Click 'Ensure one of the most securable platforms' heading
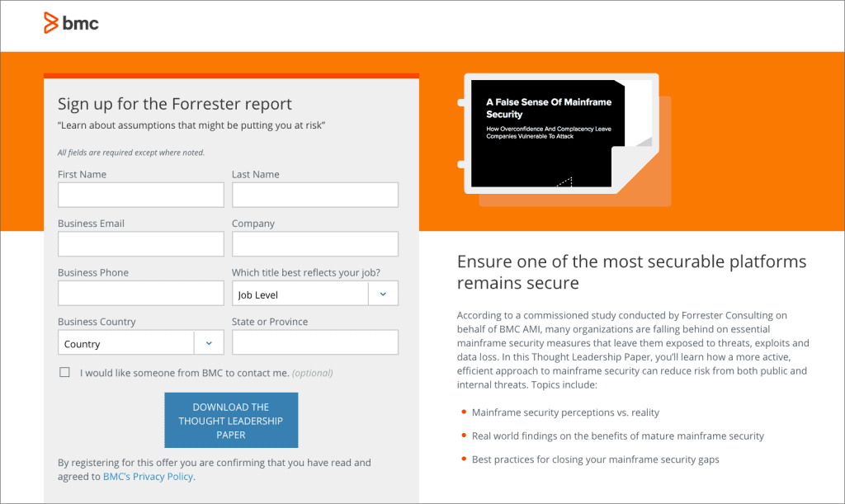The image size is (845, 504). 631,272
